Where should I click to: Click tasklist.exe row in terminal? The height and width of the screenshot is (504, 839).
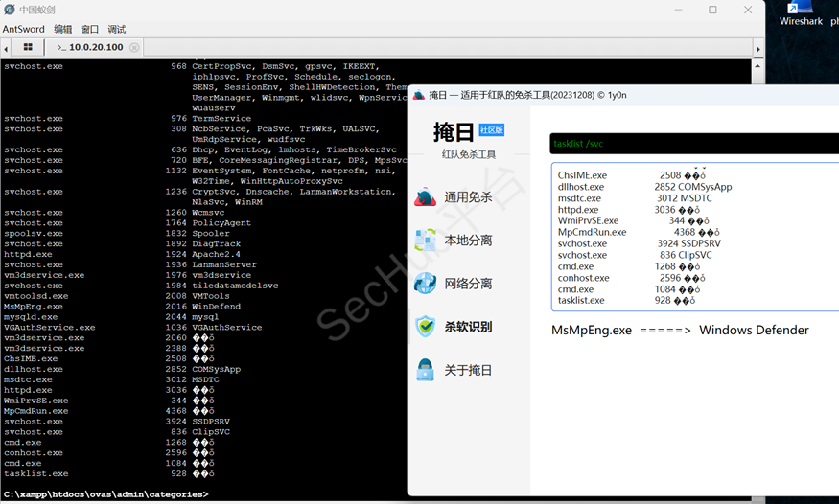click(108, 473)
